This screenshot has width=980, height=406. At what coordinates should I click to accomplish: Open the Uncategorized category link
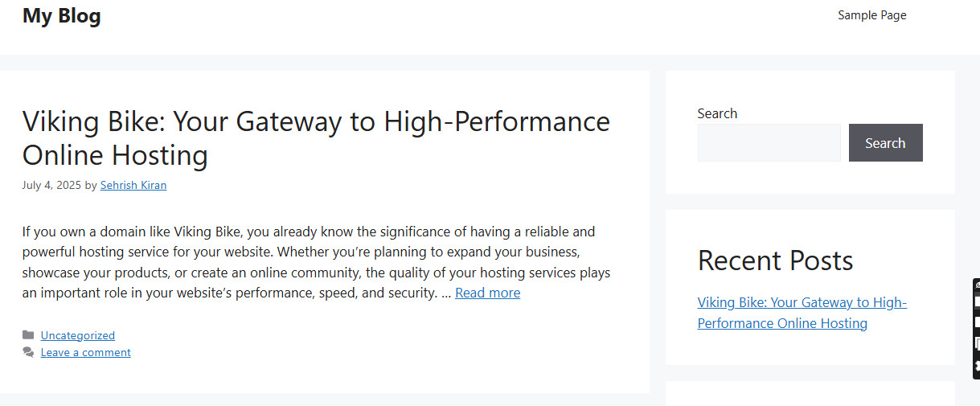[78, 335]
